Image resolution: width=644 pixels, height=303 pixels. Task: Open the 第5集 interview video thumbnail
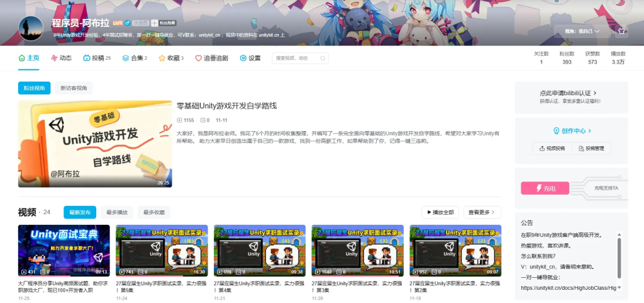(x=162, y=250)
